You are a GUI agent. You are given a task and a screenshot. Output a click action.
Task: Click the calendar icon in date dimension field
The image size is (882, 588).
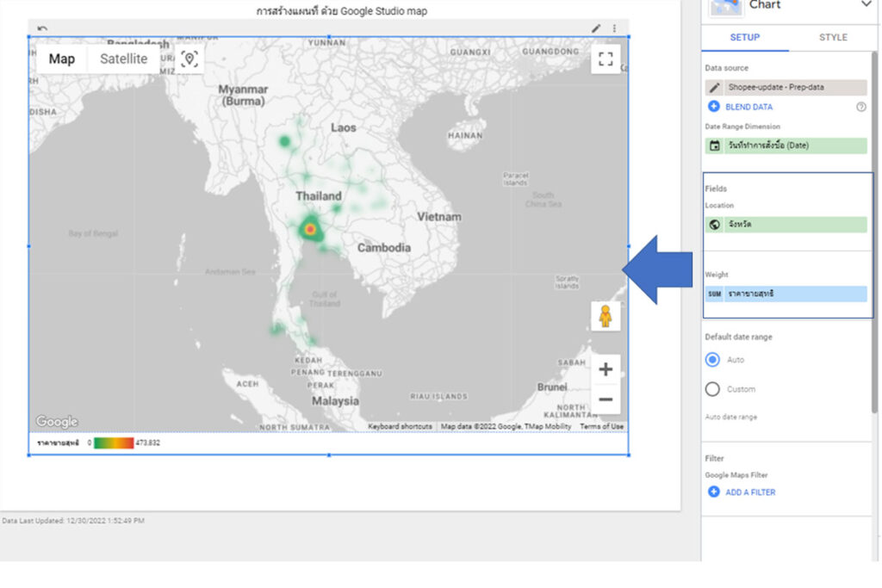coord(714,145)
